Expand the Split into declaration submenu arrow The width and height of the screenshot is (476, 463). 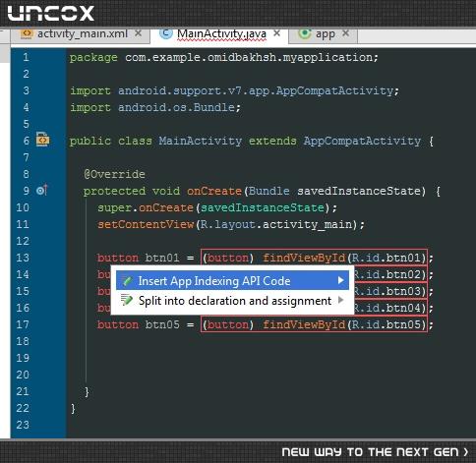(x=340, y=300)
